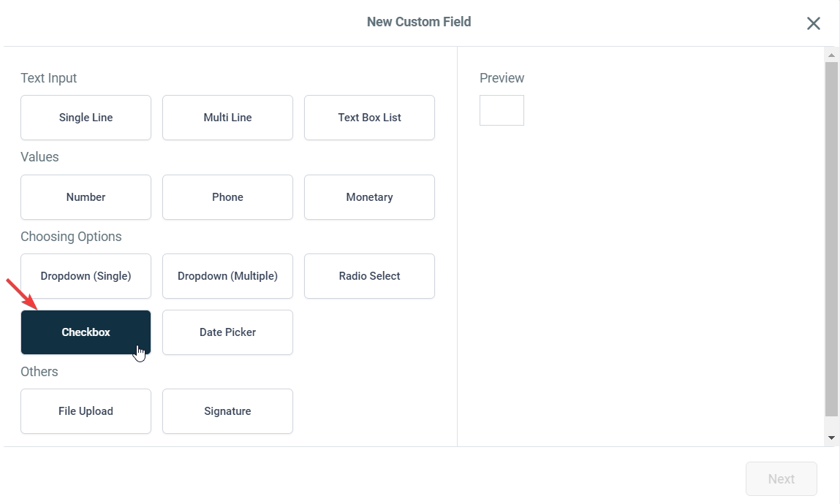Click the vertical scrollbar thumb

[831, 237]
